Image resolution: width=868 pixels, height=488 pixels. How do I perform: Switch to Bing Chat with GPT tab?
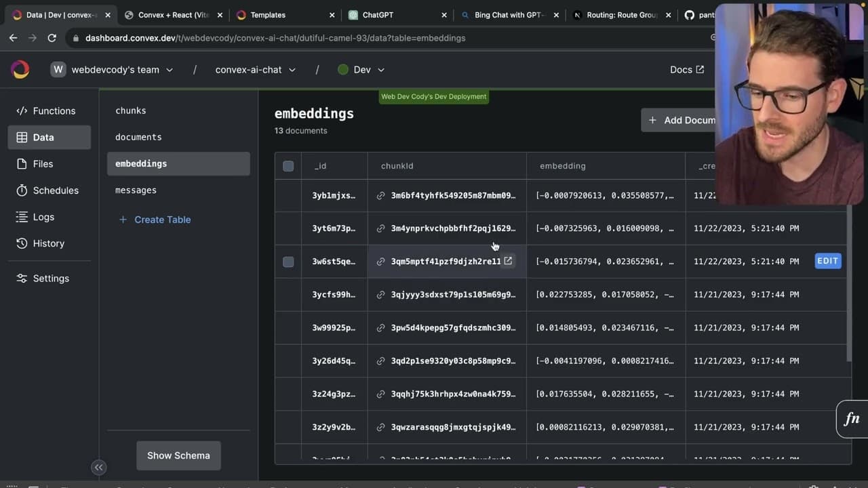point(509,15)
